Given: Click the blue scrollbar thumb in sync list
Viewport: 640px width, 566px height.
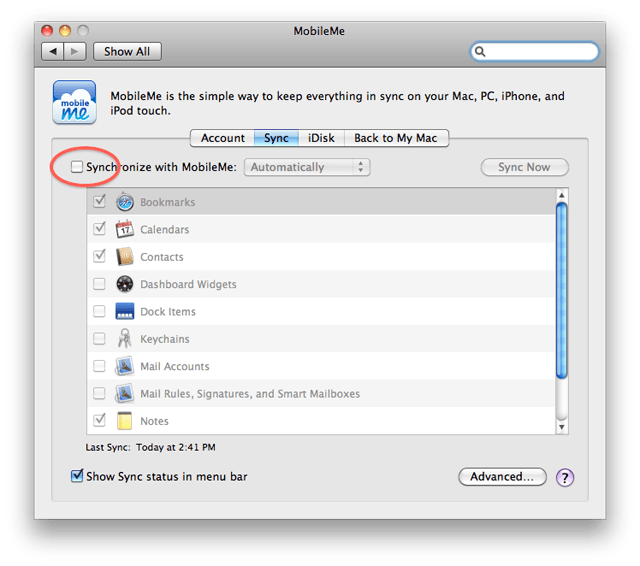Looking at the screenshot, I should (562, 291).
